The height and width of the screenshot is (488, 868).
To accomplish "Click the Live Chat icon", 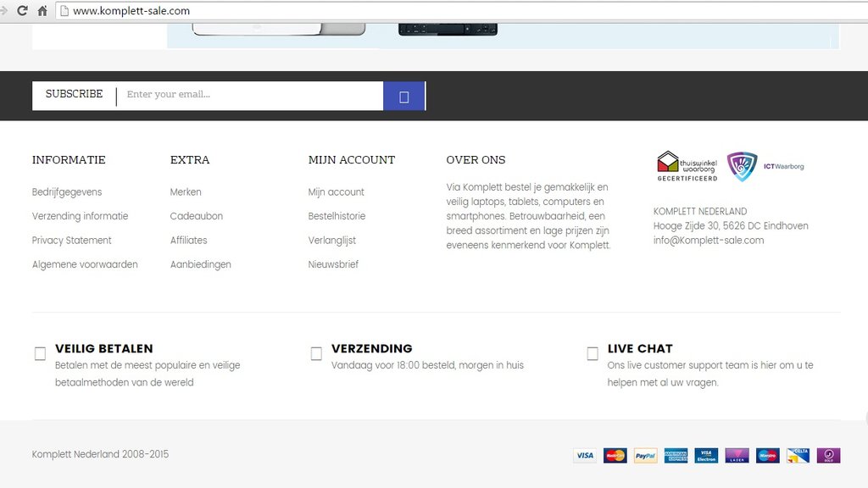I will click(593, 354).
